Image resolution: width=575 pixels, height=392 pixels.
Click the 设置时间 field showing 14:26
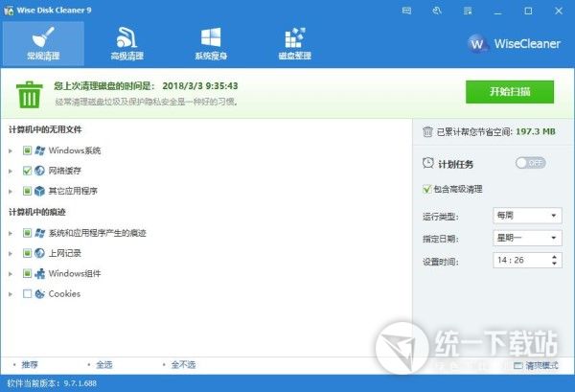tap(525, 261)
